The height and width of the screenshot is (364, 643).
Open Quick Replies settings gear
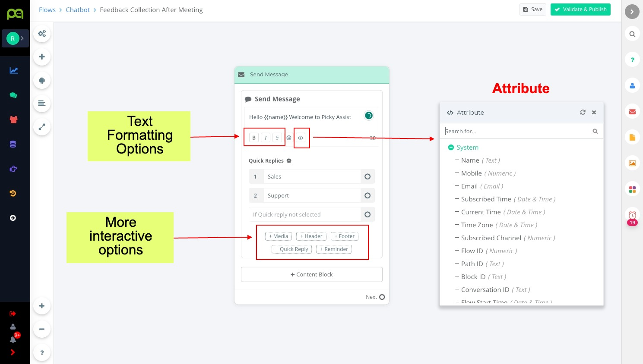tap(289, 161)
